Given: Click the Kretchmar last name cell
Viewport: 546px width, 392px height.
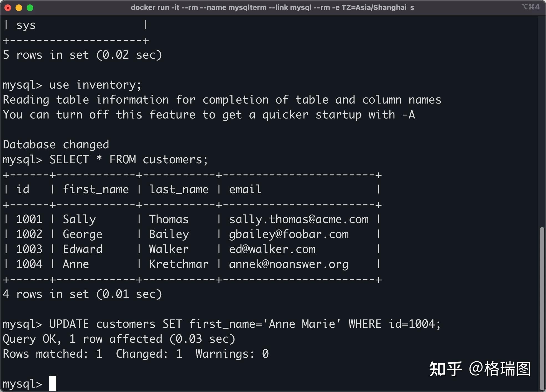Looking at the screenshot, I should (x=179, y=264).
